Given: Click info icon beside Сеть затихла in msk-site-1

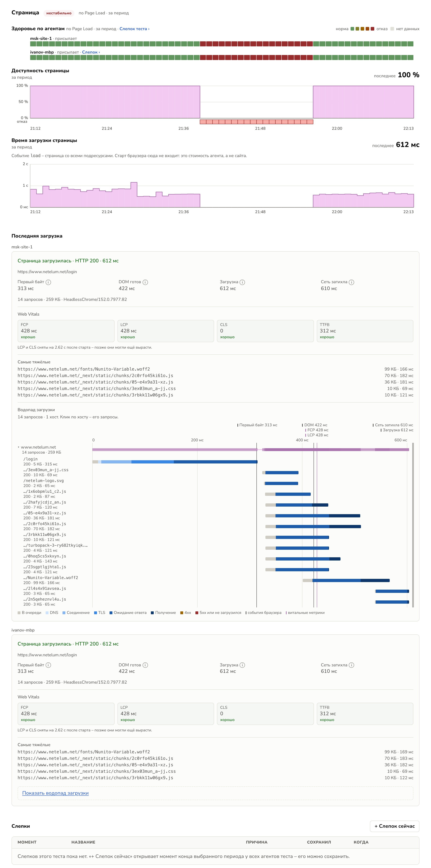Looking at the screenshot, I should click(351, 282).
